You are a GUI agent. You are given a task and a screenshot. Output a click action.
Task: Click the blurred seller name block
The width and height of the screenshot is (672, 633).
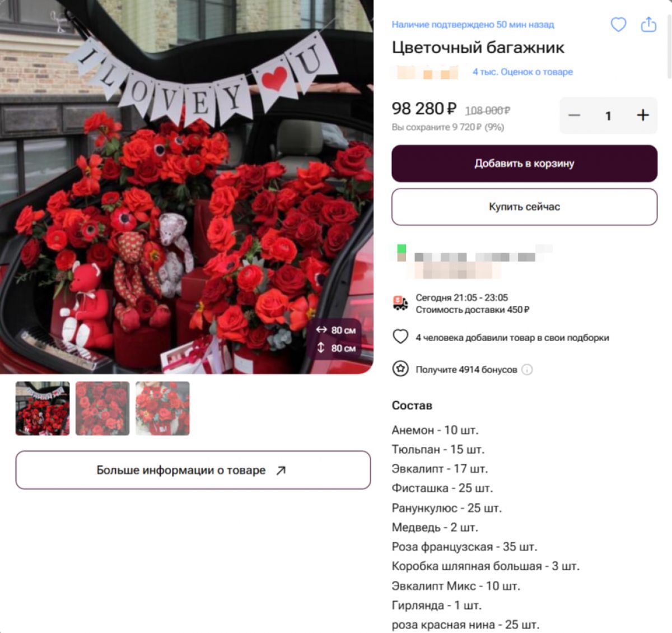pyautogui.click(x=473, y=262)
